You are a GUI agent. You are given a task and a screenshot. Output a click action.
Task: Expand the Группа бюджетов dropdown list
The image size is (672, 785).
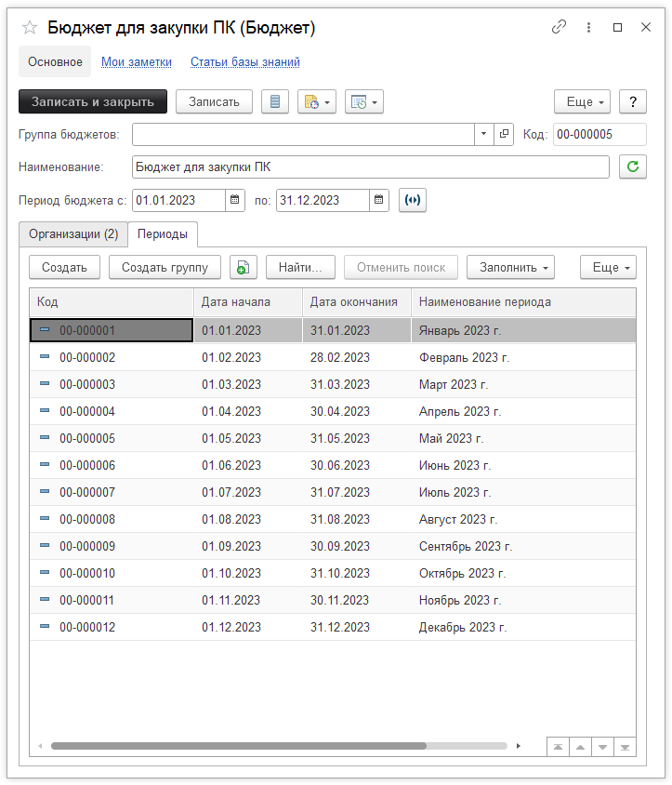(x=483, y=135)
